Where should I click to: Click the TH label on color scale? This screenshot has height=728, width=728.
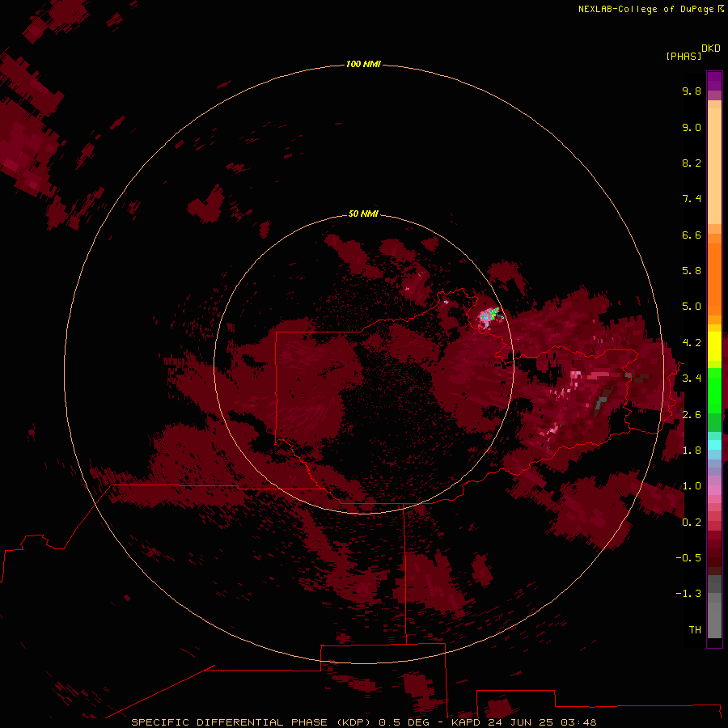[x=695, y=630]
